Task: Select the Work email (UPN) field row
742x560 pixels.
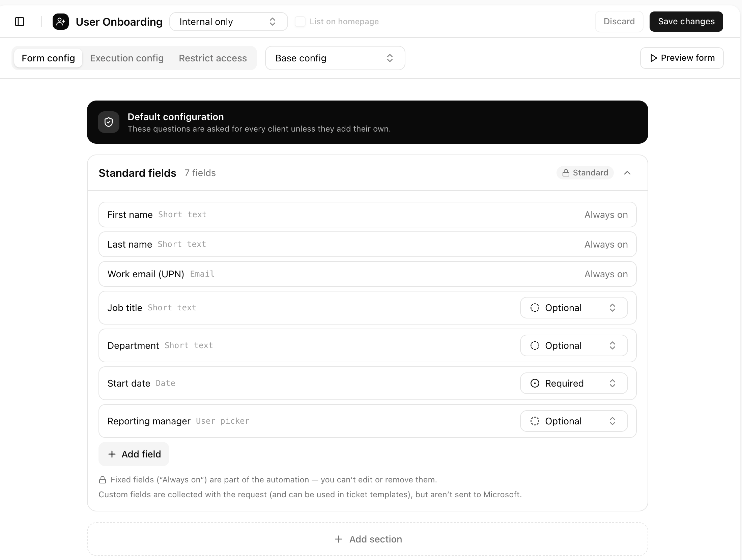Action: click(368, 274)
